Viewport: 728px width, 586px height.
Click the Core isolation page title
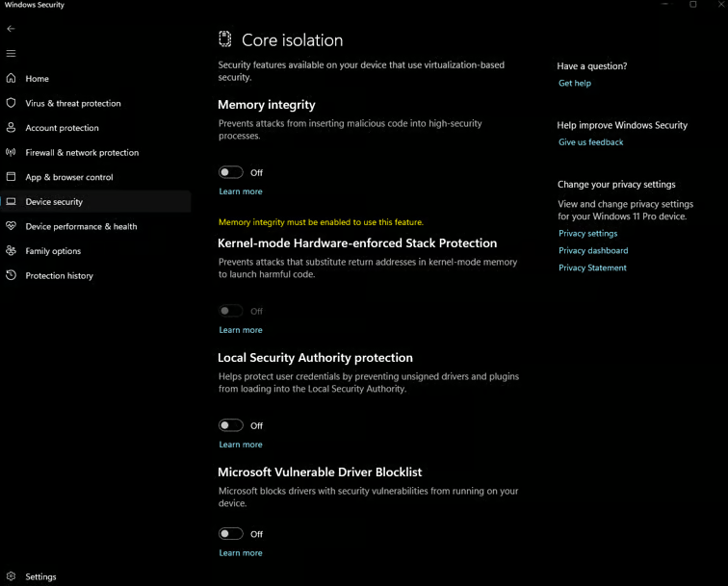click(x=293, y=39)
